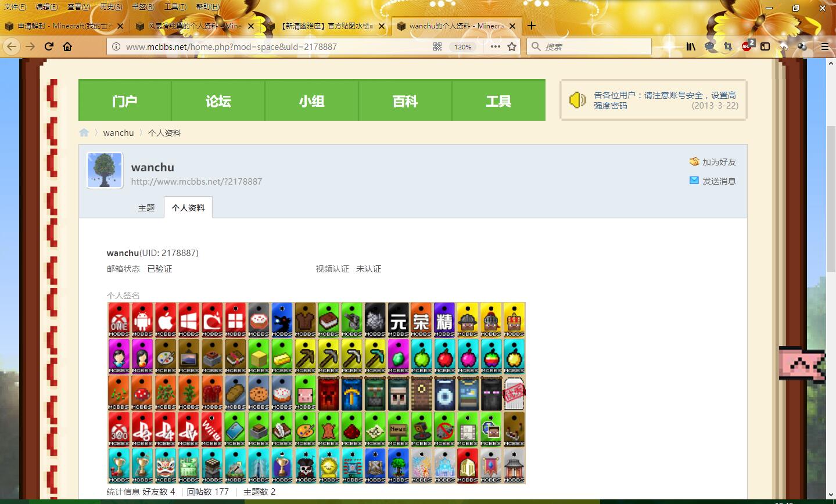Open the mcbbs.net/?2178887 profile link
Viewport: 836px width, 504px height.
coord(196,182)
